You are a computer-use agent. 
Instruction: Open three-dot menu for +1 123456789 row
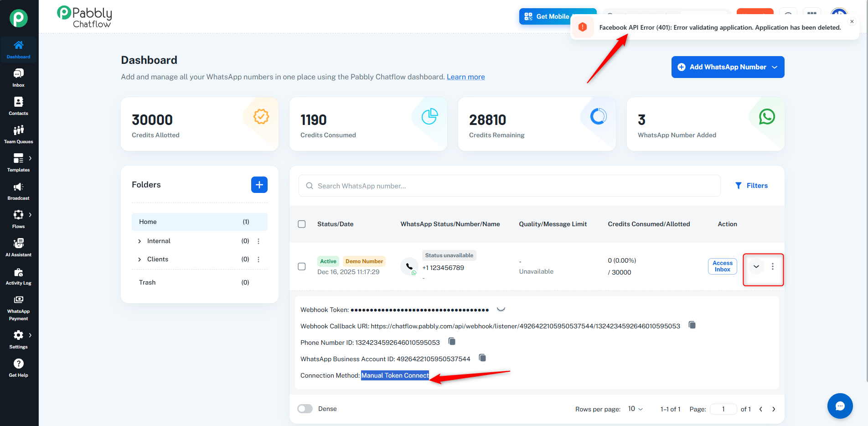773,266
